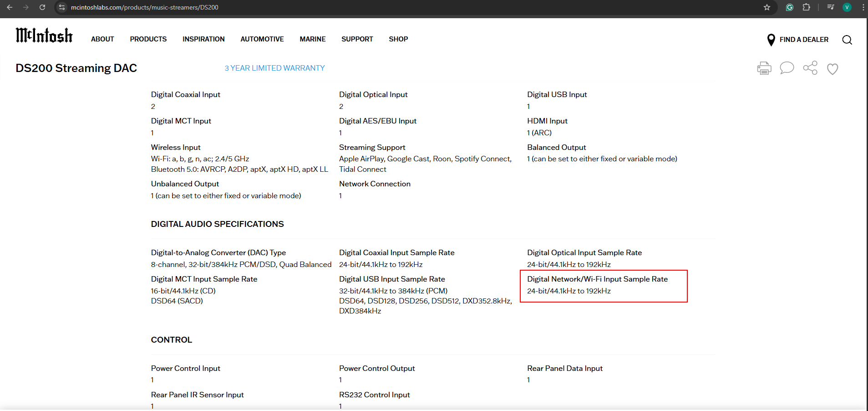Open the ABOUT menu
This screenshot has height=411, width=868.
coord(102,39)
